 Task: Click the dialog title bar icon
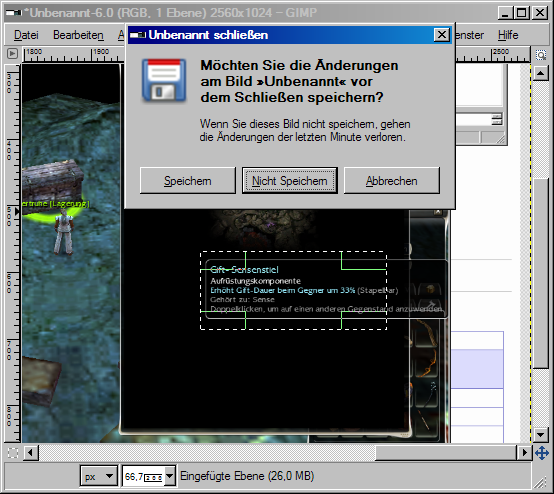138,35
